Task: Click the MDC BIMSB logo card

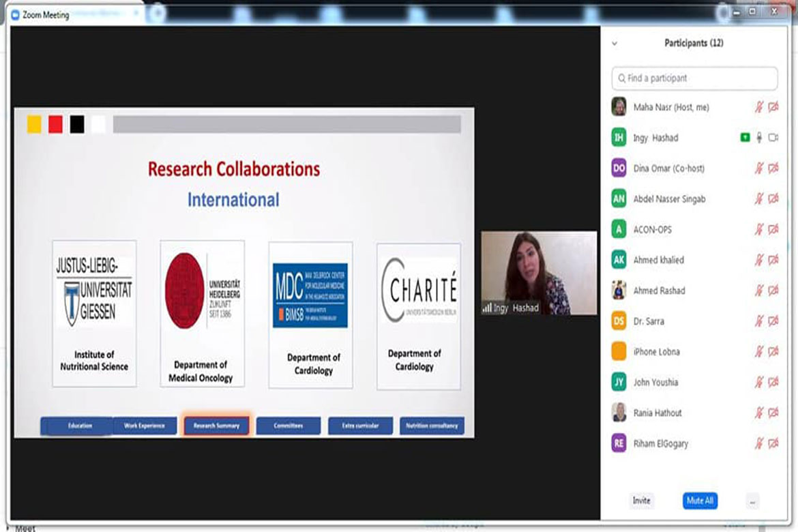Action: (310, 315)
